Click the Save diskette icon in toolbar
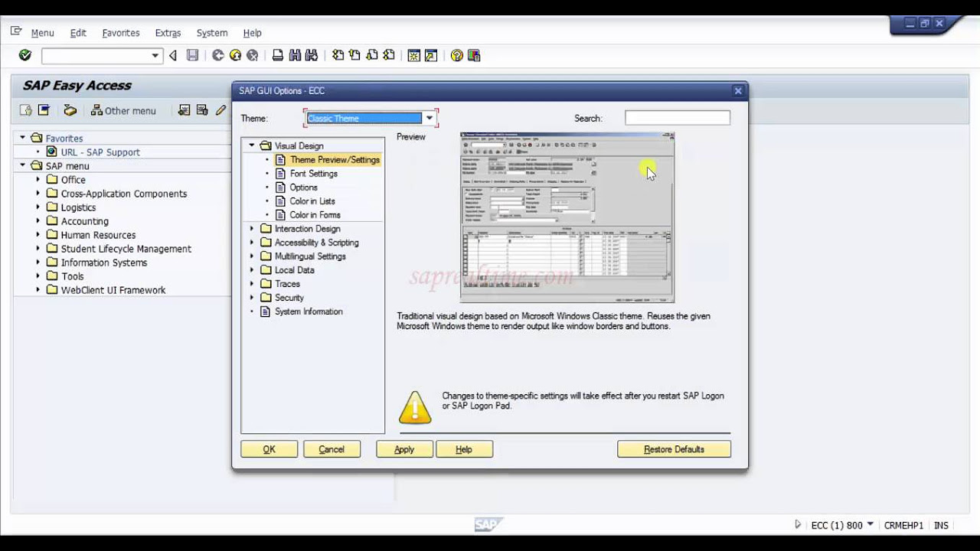The image size is (980, 551). click(x=193, y=55)
